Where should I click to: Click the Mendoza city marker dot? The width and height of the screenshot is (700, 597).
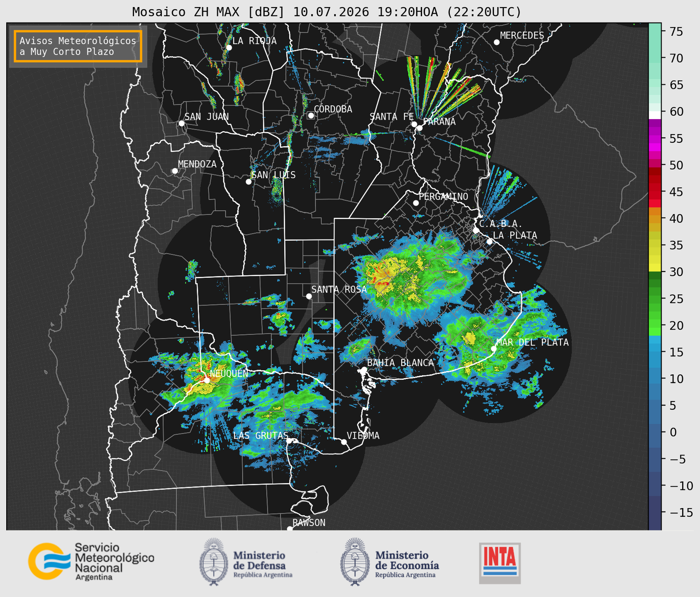pyautogui.click(x=175, y=171)
